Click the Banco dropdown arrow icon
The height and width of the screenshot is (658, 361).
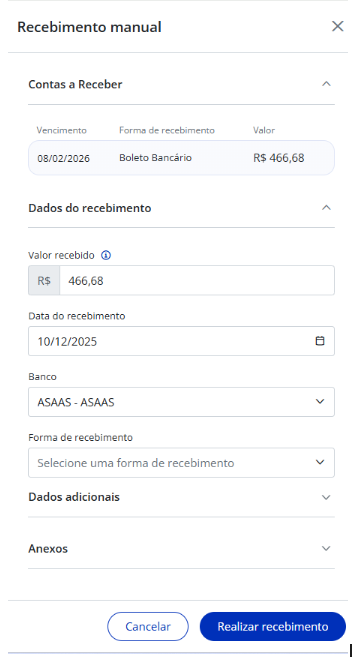320,402
